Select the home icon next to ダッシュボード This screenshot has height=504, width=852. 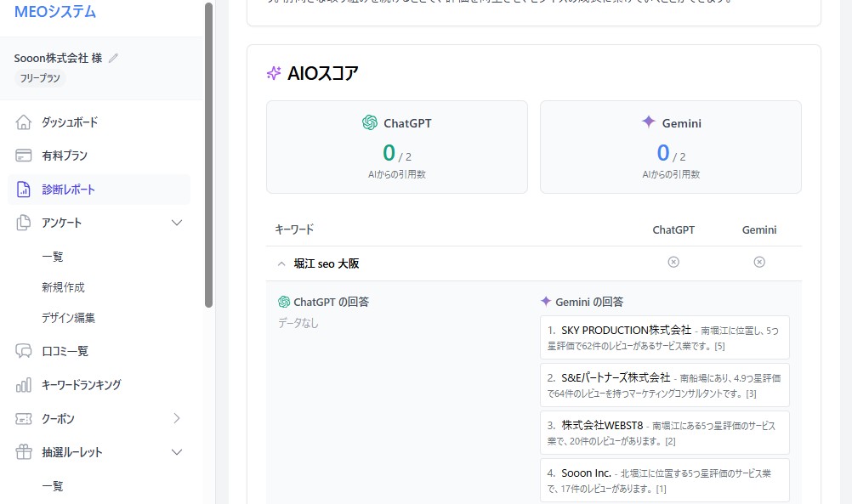[23, 121]
